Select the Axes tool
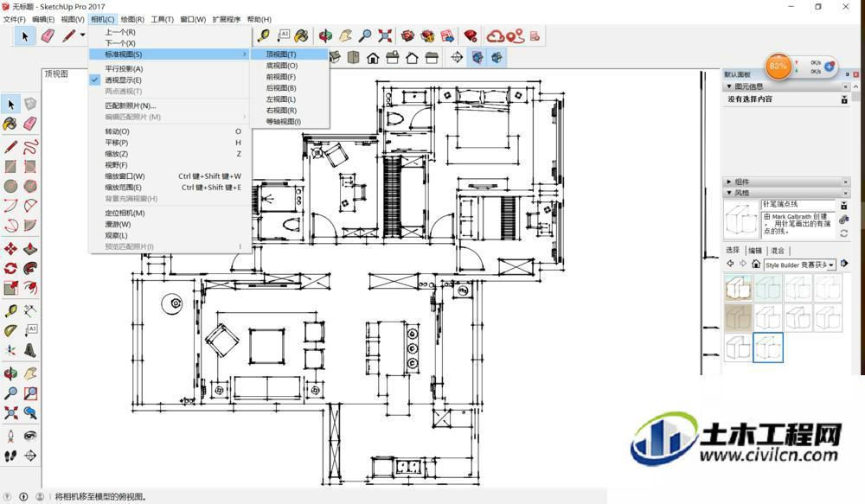Image resolution: width=865 pixels, height=504 pixels. pos(10,350)
